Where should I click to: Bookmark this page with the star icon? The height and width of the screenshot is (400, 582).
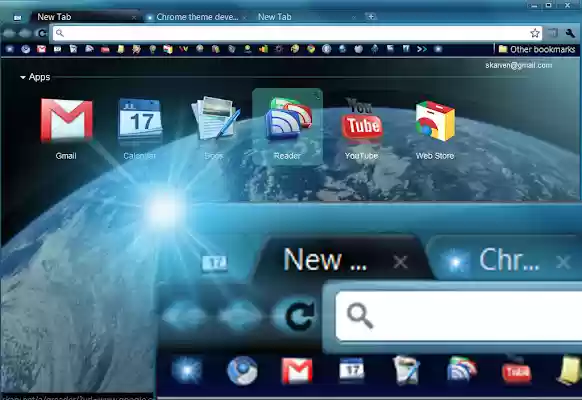click(534, 33)
